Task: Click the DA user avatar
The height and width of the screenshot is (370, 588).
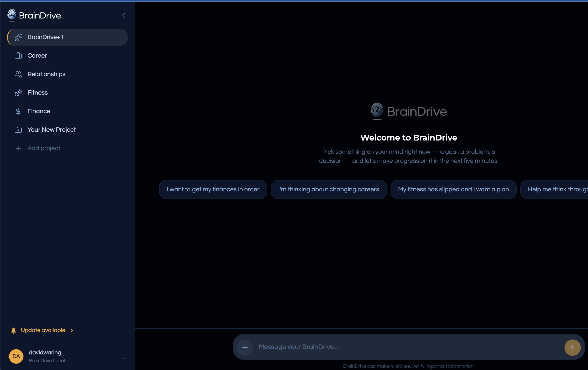Action: (x=16, y=356)
